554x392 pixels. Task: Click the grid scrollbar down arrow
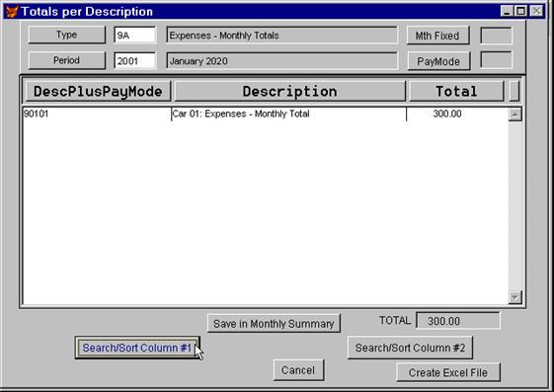515,297
